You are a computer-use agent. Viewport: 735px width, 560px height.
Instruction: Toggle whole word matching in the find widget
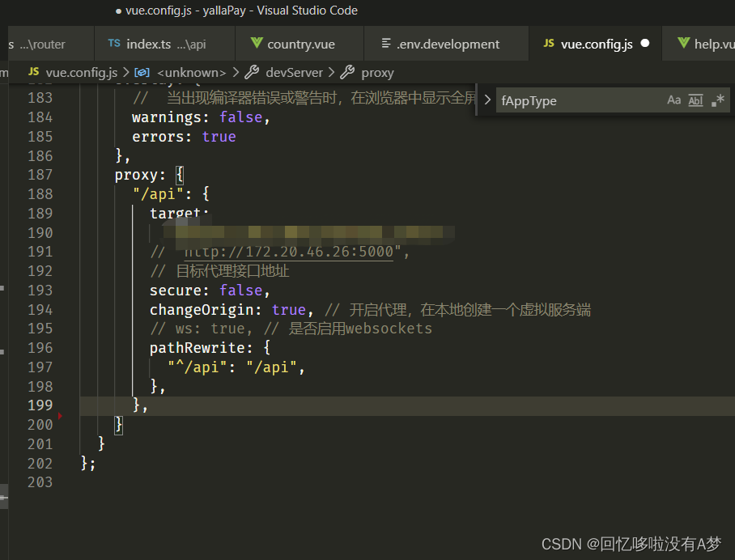695,100
